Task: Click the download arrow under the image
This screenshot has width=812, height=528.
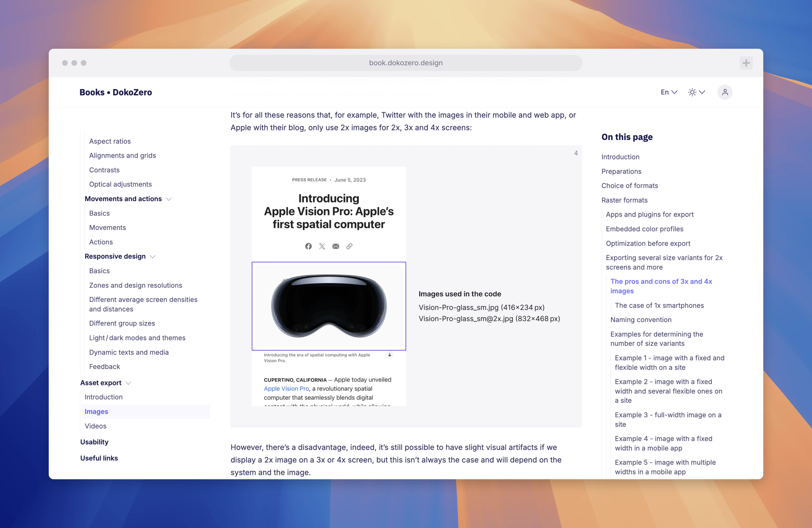Action: (389, 355)
